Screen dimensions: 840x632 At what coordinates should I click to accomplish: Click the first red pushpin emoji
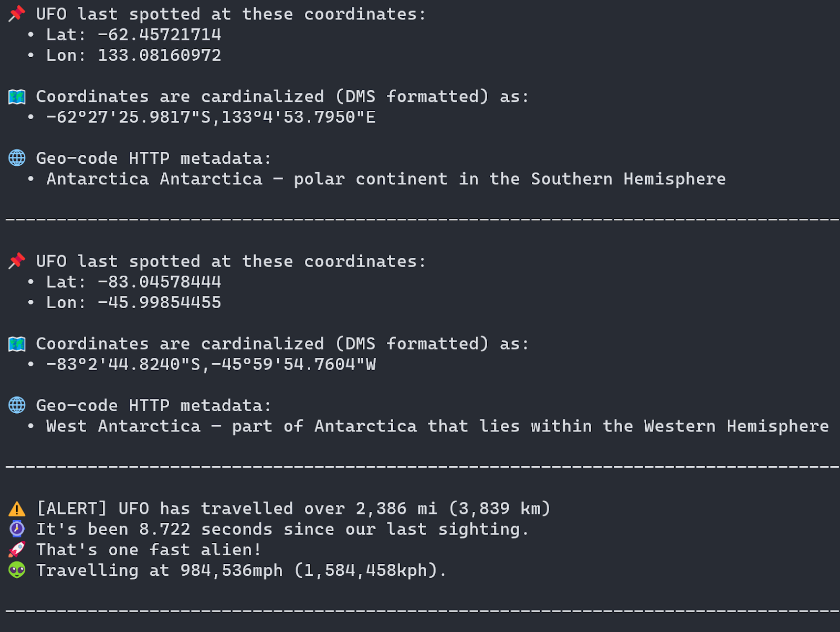tap(17, 14)
